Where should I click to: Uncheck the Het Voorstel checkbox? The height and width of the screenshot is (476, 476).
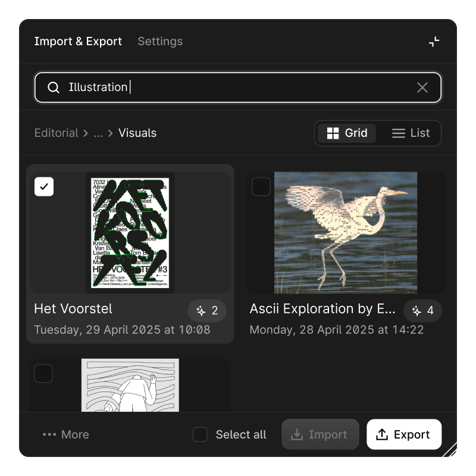(44, 187)
